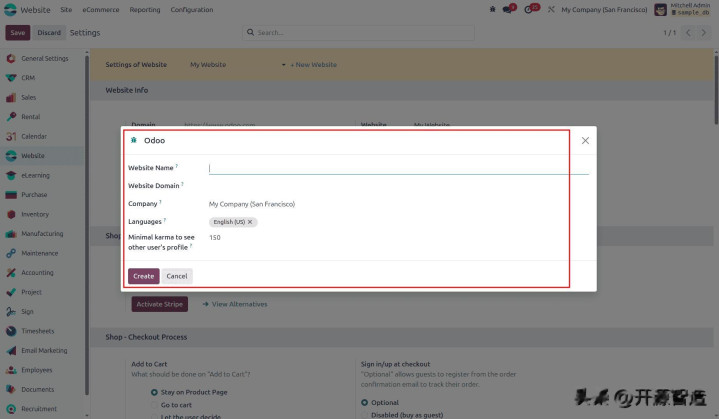This screenshot has height=419, width=719.
Task: Open the conversations messages icon
Action: [508, 9]
